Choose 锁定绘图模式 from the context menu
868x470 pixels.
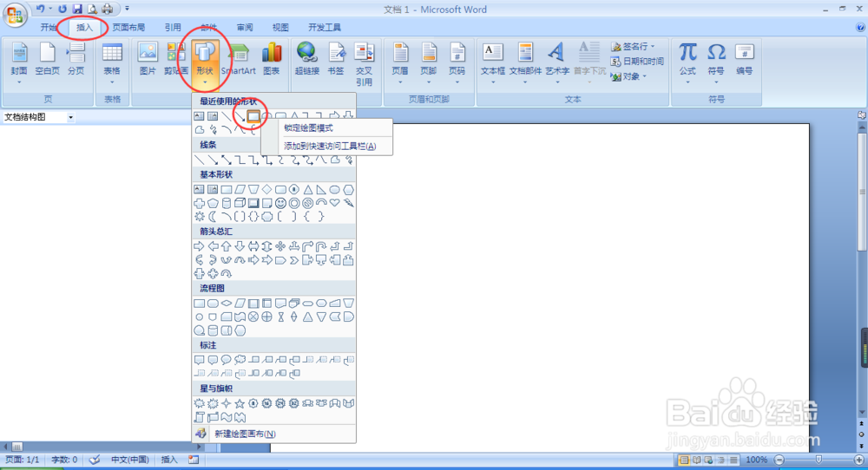[x=326, y=127]
